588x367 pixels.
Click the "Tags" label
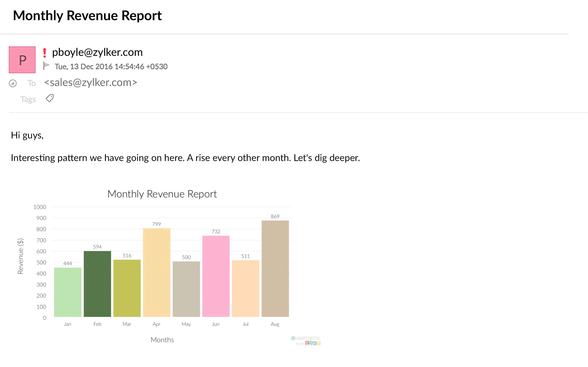[x=28, y=99]
